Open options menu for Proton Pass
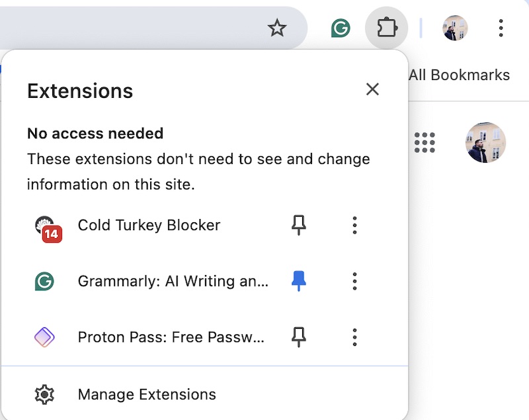This screenshot has width=529, height=420. 354,337
